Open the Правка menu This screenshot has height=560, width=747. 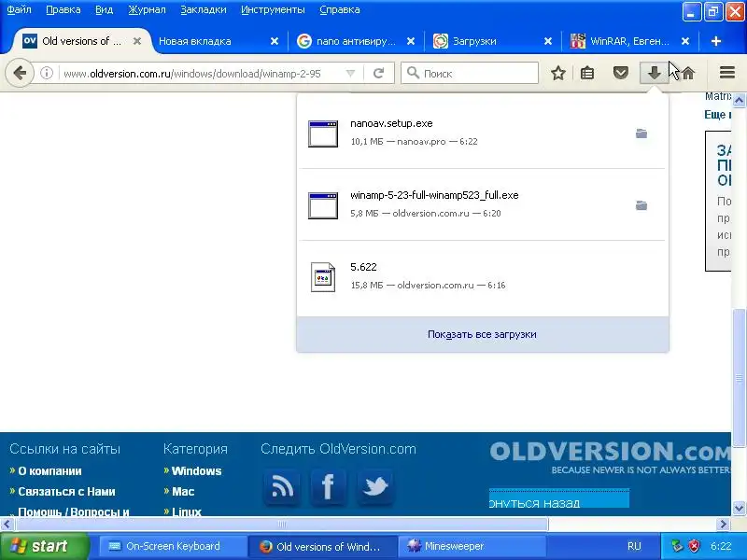(63, 9)
